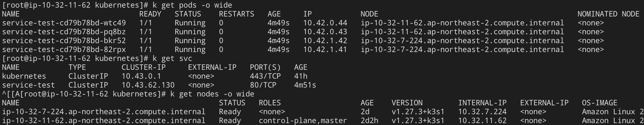Click the service-test cluster IP 10.43.62.130

click(148, 85)
